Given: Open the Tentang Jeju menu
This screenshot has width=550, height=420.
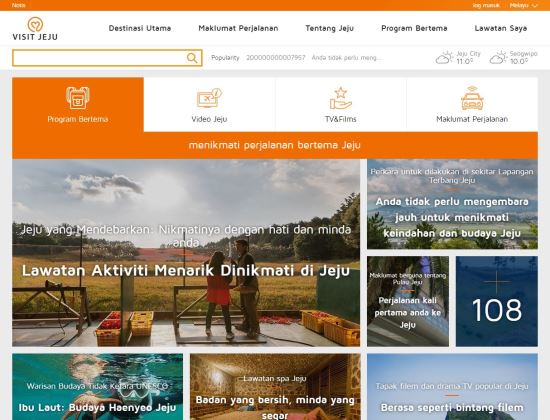Looking at the screenshot, I should pos(329,28).
